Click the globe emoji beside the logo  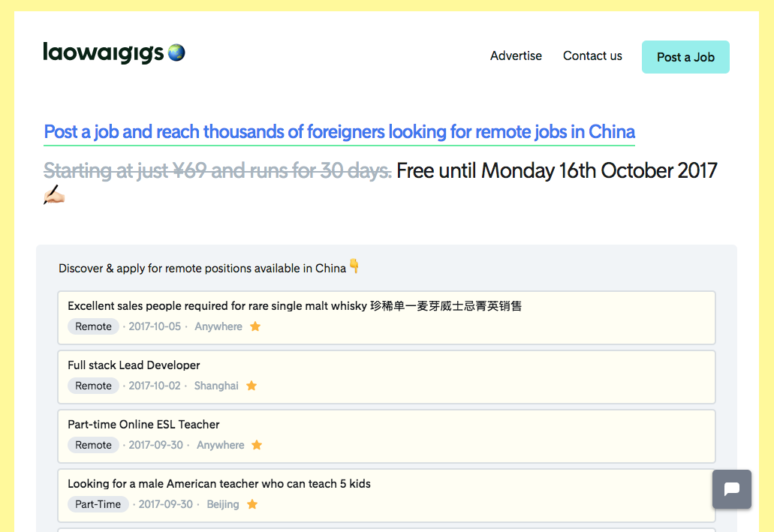pyautogui.click(x=176, y=53)
